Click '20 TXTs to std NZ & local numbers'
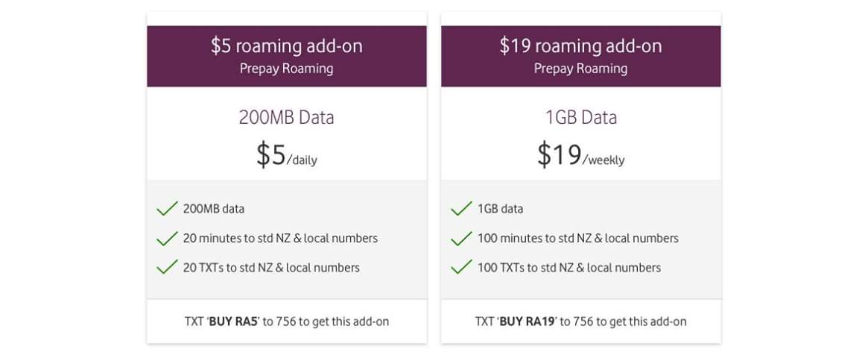Viewport: 868px width, 358px height. pos(271,268)
